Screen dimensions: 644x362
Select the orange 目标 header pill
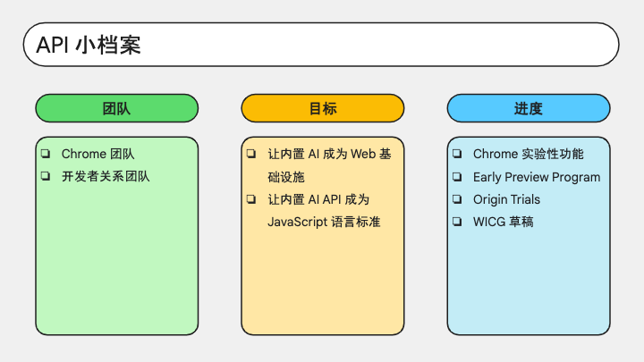tap(323, 108)
